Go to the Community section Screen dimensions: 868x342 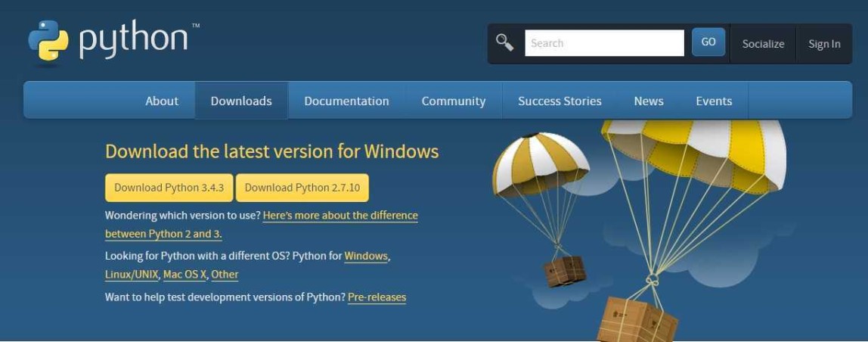tap(454, 101)
